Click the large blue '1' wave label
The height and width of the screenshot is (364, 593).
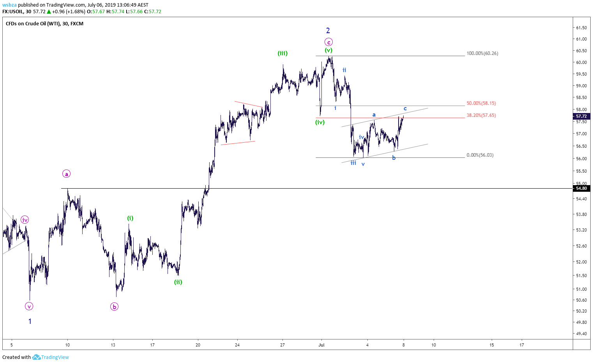point(30,322)
